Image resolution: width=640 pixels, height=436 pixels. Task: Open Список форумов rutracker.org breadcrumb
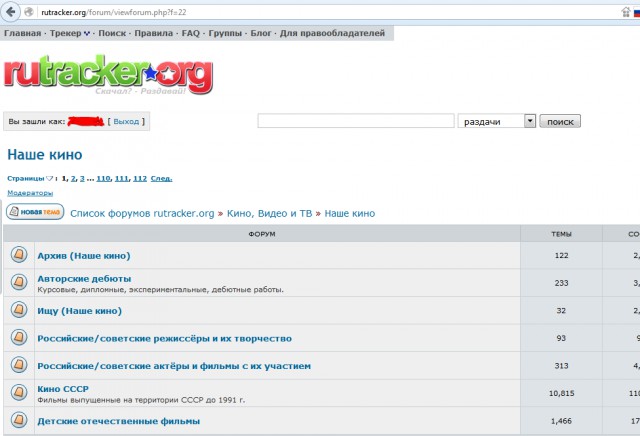tap(142, 214)
